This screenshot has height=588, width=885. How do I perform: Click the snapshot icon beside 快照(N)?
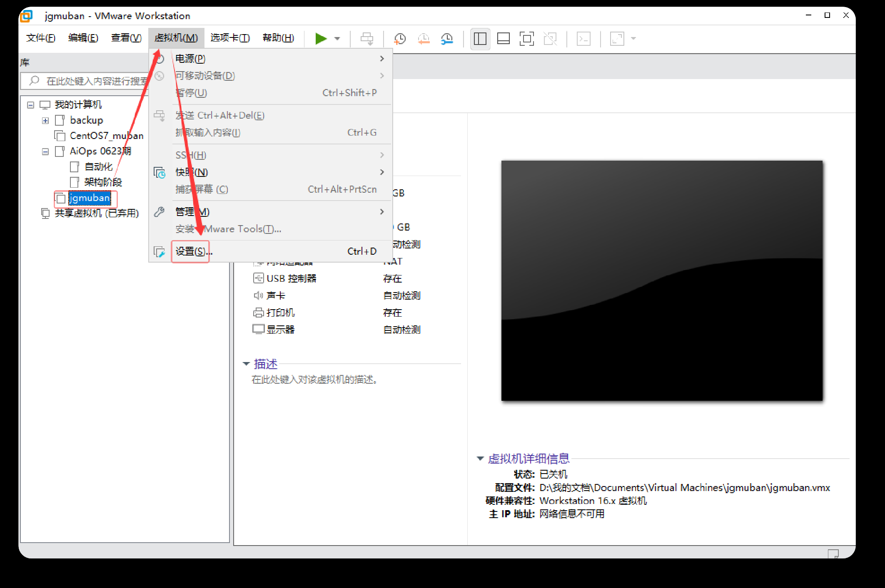pos(160,172)
